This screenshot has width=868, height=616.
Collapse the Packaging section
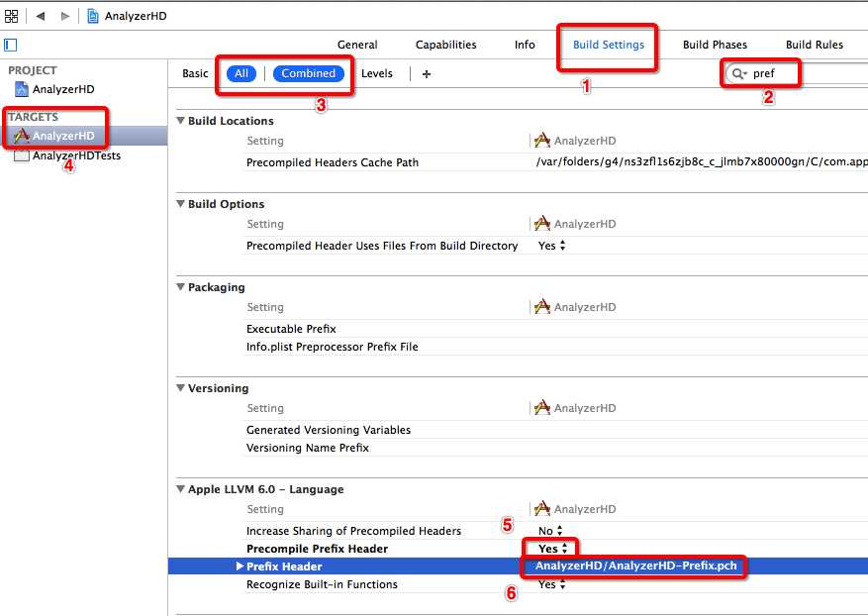point(180,286)
